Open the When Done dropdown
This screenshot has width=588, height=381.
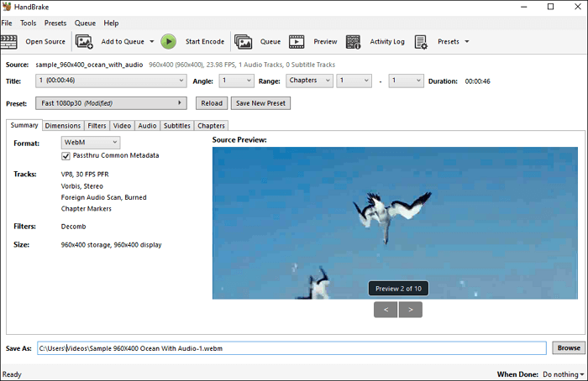click(x=564, y=374)
